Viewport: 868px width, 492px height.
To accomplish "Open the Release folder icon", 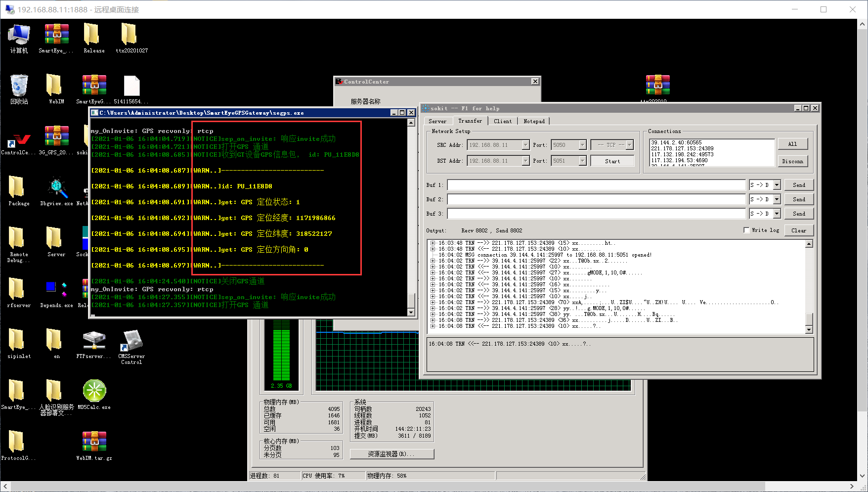I will (93, 36).
